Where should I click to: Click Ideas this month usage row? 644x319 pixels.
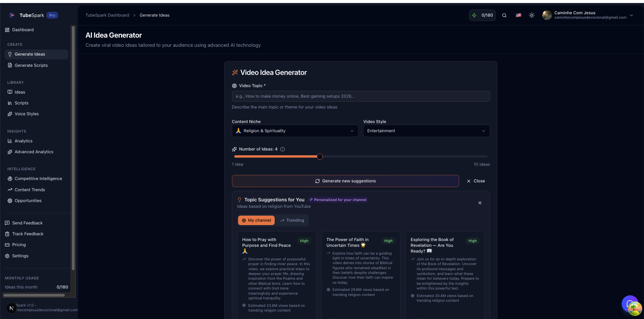pyautogui.click(x=36, y=287)
